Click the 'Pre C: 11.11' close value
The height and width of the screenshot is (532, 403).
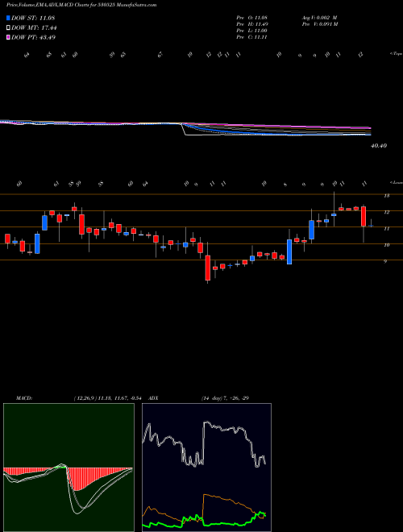(x=252, y=37)
